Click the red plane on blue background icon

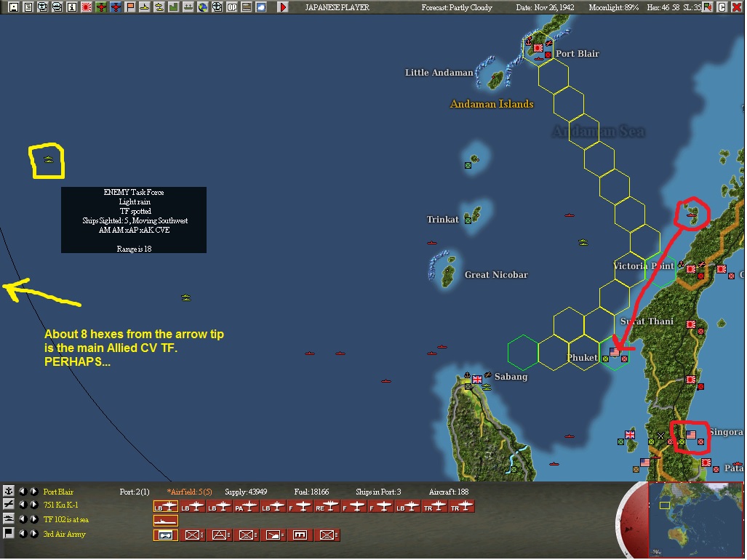click(x=116, y=7)
